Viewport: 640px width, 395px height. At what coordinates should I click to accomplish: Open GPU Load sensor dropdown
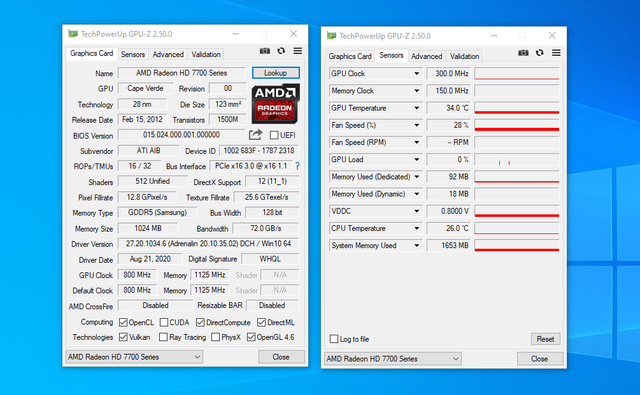(x=416, y=160)
